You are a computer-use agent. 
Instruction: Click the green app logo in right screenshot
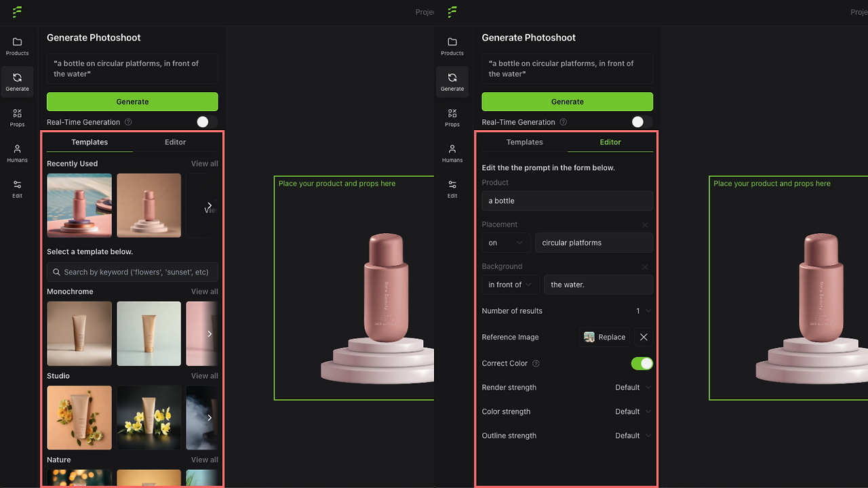[452, 12]
